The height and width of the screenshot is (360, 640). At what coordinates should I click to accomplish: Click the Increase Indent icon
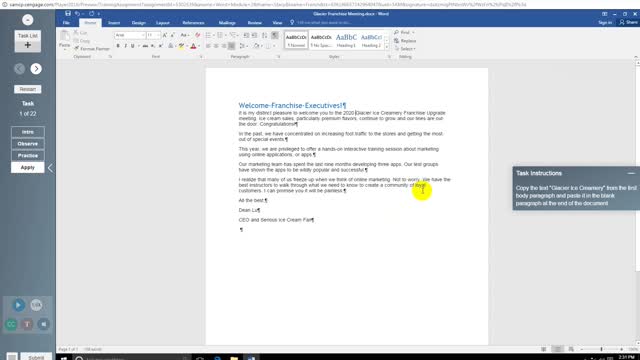point(254,35)
